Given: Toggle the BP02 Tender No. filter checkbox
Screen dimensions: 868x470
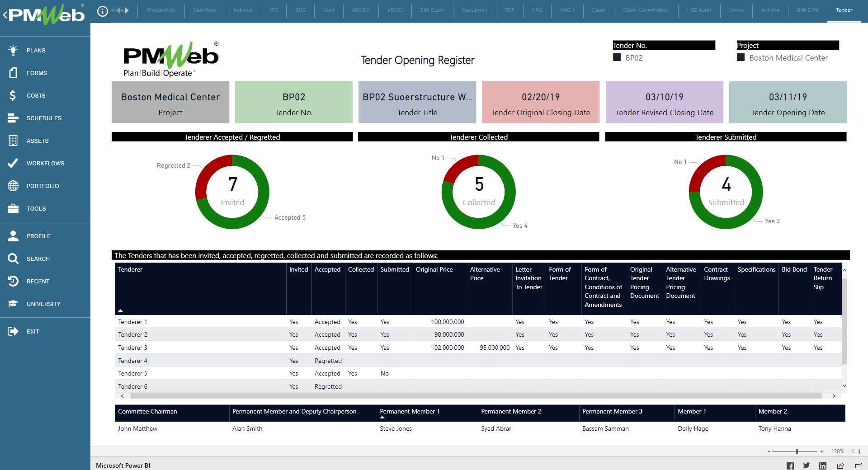Looking at the screenshot, I should coord(617,57).
